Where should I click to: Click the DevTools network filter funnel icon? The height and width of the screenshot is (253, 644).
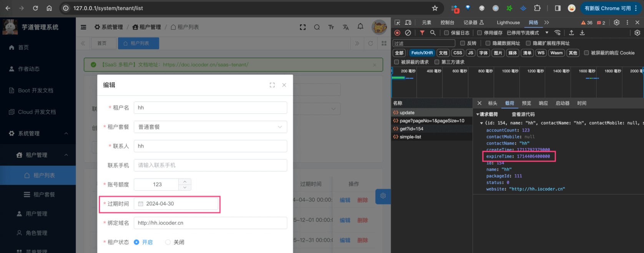pyautogui.click(x=422, y=33)
